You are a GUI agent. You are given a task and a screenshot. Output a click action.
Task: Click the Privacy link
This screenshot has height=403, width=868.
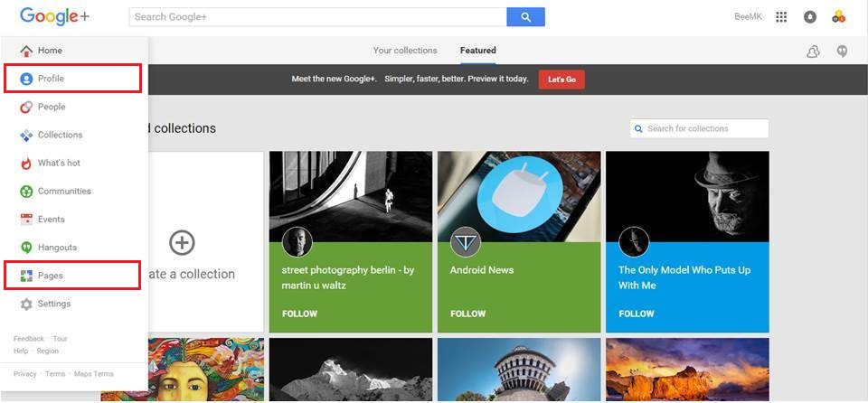click(25, 374)
